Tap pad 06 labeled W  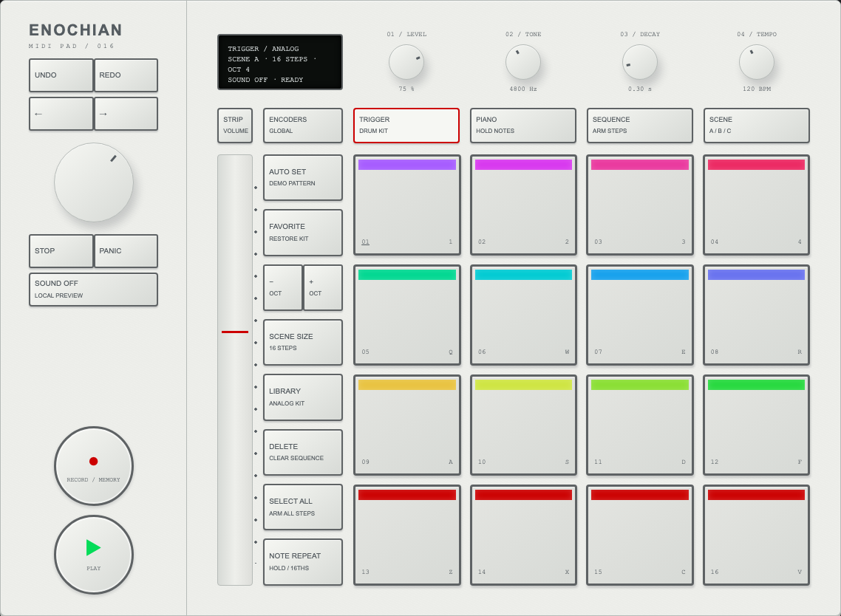click(523, 315)
